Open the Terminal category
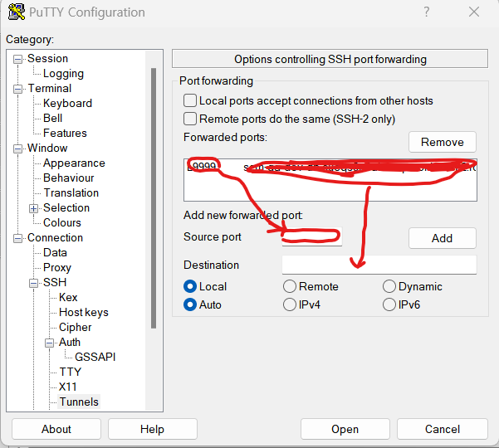The image size is (499, 448). [49, 88]
